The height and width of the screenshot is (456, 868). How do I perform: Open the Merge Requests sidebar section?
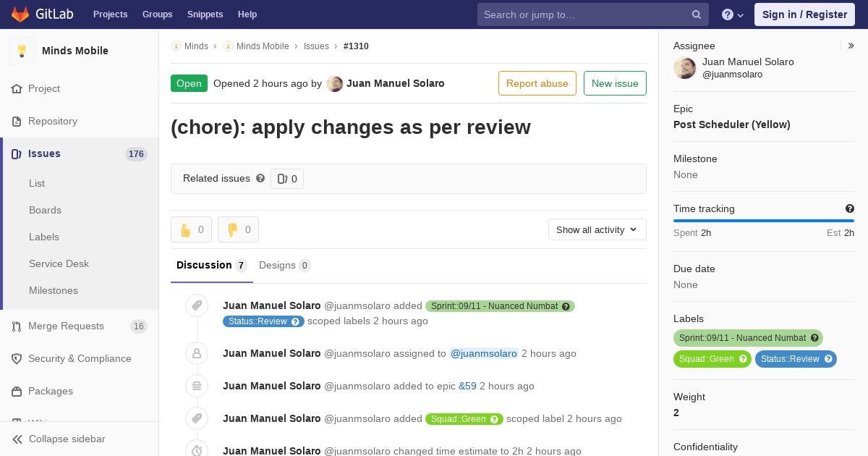tap(80, 326)
